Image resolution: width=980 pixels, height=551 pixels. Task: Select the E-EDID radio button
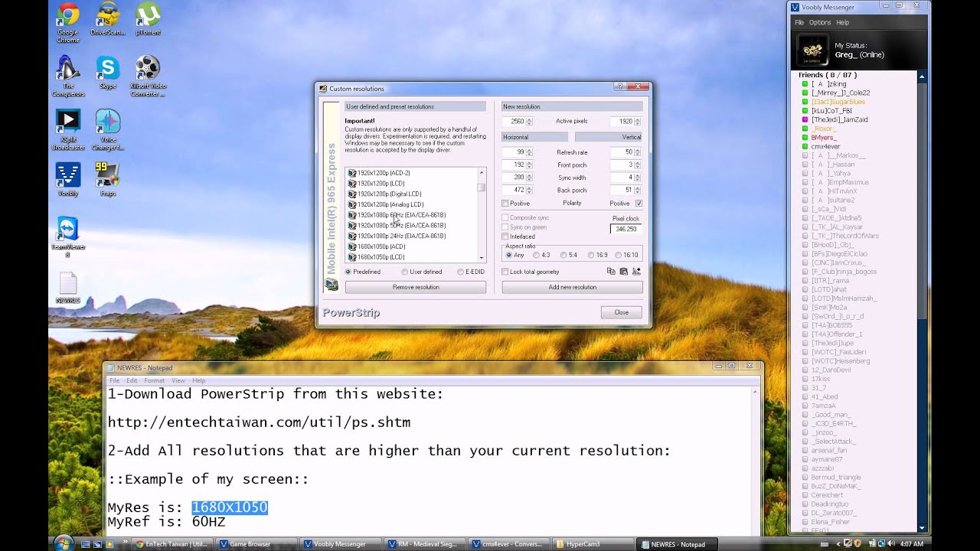point(461,272)
